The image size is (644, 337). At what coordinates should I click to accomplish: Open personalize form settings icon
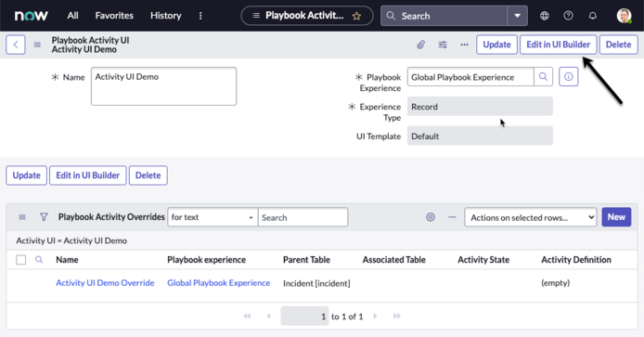(x=443, y=45)
